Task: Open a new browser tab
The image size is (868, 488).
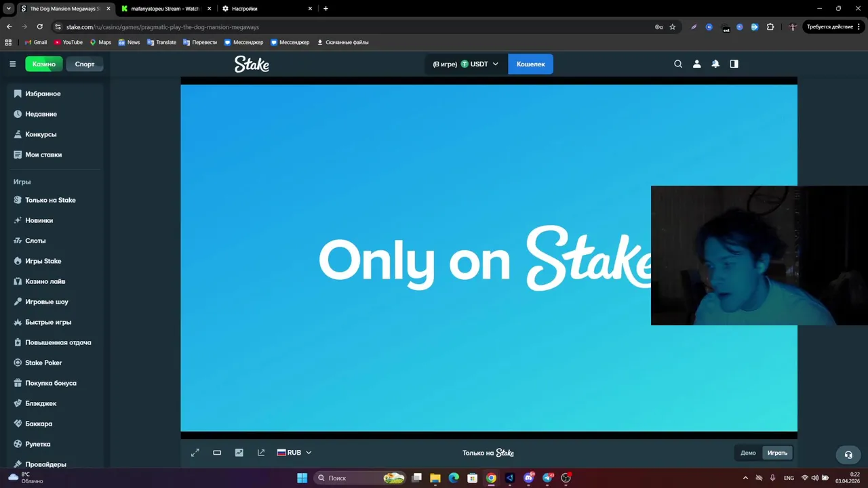Action: (x=326, y=9)
